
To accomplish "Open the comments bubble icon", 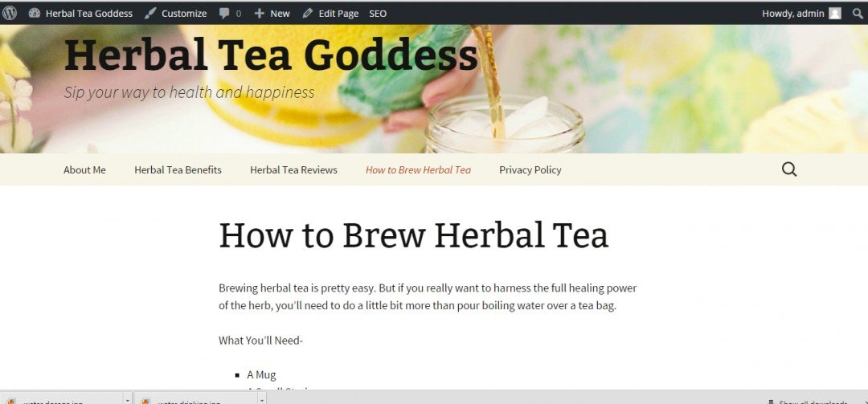I will tap(224, 14).
